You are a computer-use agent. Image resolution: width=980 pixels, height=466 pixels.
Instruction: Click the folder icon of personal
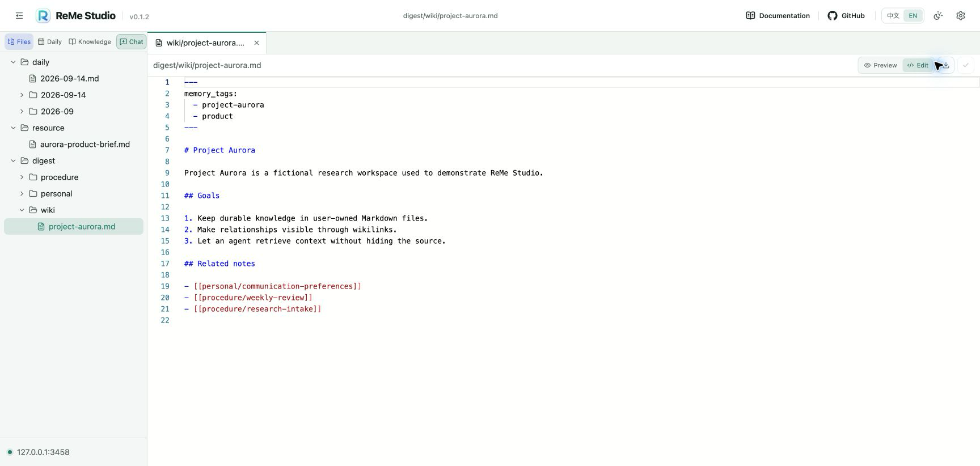coord(33,193)
